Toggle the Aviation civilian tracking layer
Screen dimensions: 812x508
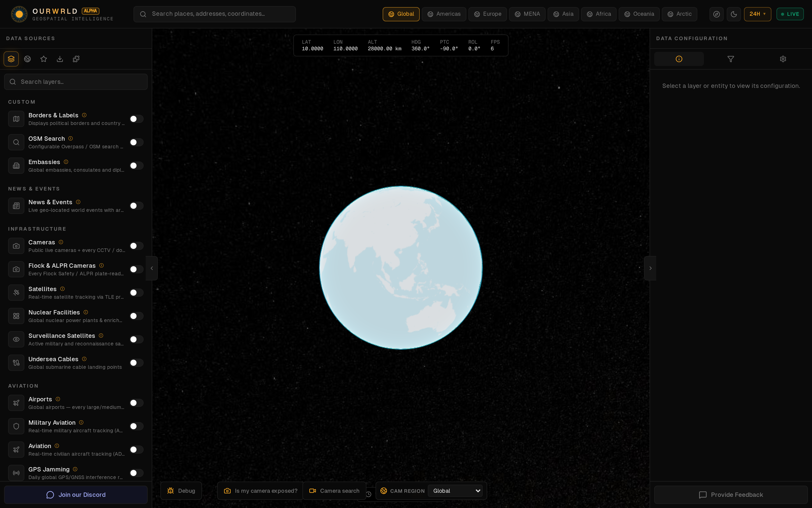[137, 450]
